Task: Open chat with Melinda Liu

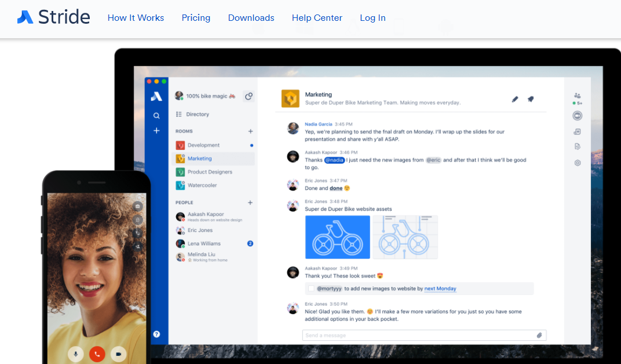Action: point(214,257)
